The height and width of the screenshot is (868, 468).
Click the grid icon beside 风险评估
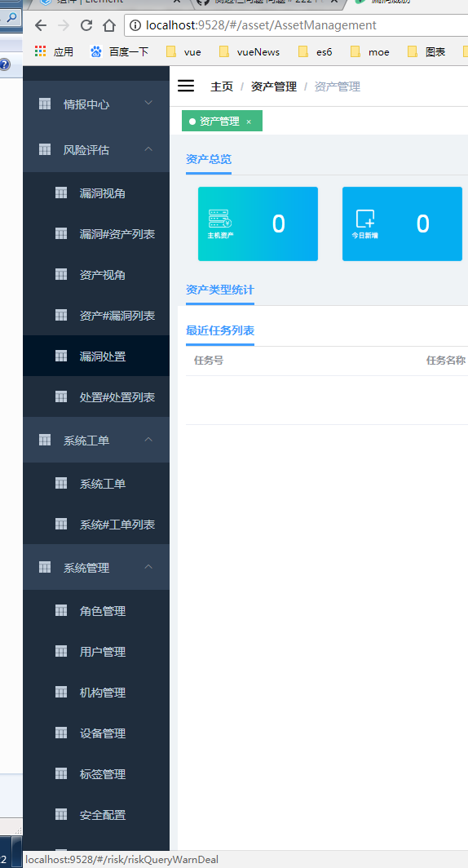point(45,149)
